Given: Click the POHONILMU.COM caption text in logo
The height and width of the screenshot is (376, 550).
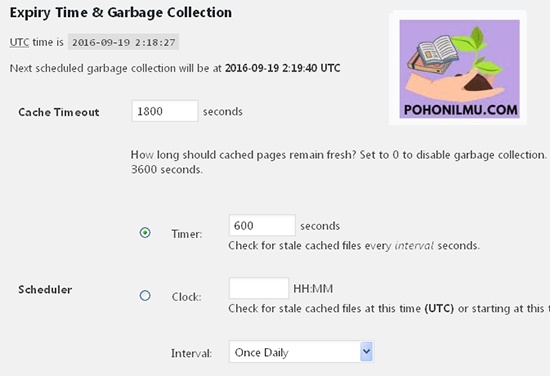Looking at the screenshot, I should (460, 110).
